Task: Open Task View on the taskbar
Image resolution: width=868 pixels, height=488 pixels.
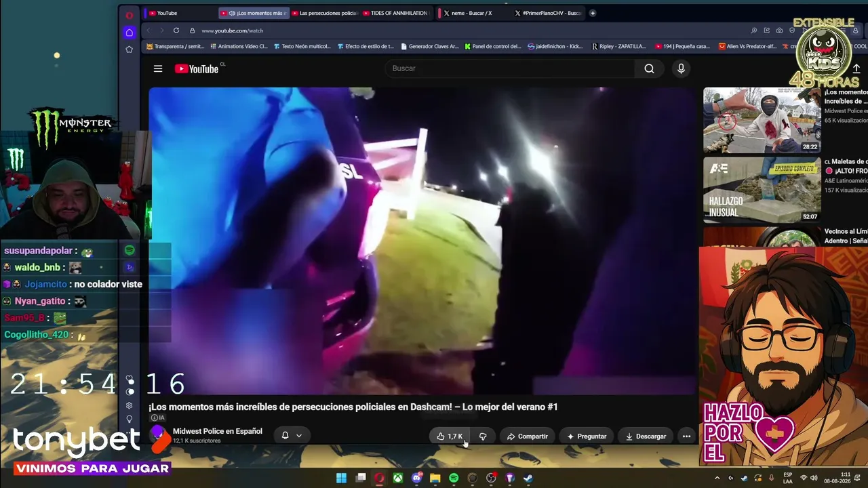Action: 361,478
